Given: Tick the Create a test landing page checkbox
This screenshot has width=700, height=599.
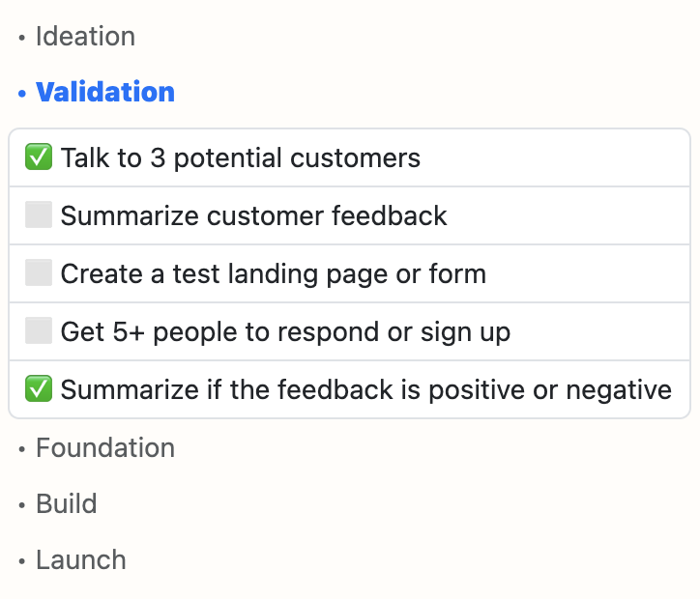Looking at the screenshot, I should point(39,272).
